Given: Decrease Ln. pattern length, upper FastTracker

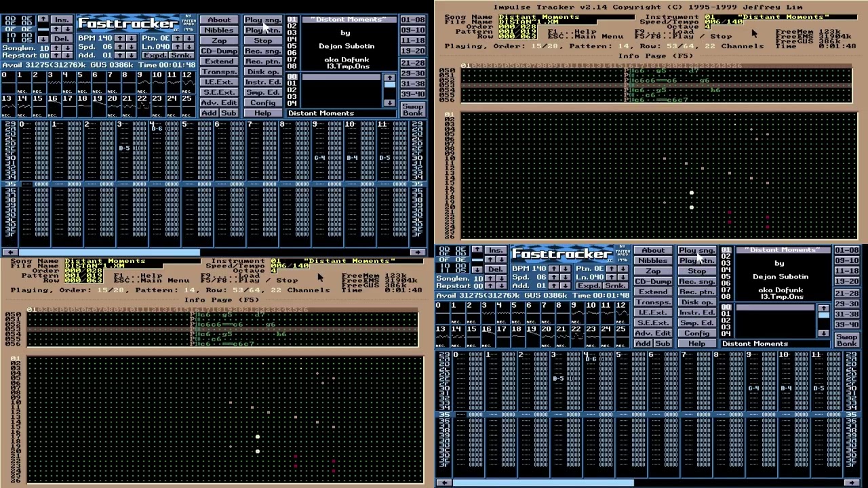Looking at the screenshot, I should point(189,47).
